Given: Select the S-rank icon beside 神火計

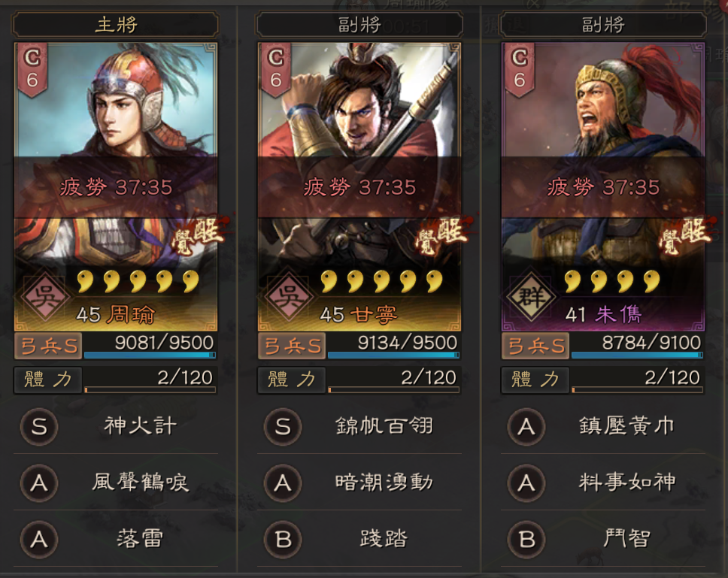Looking at the screenshot, I should [x=39, y=426].
